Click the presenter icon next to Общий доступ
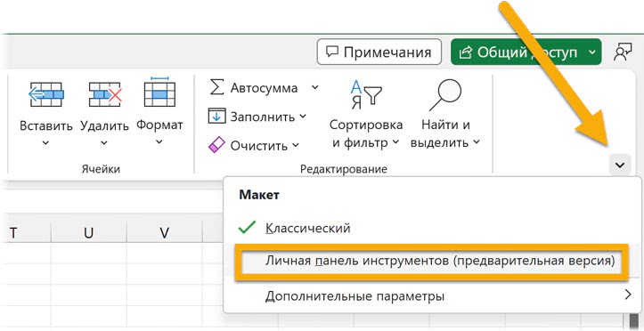The width and height of the screenshot is (644, 331). click(x=623, y=52)
